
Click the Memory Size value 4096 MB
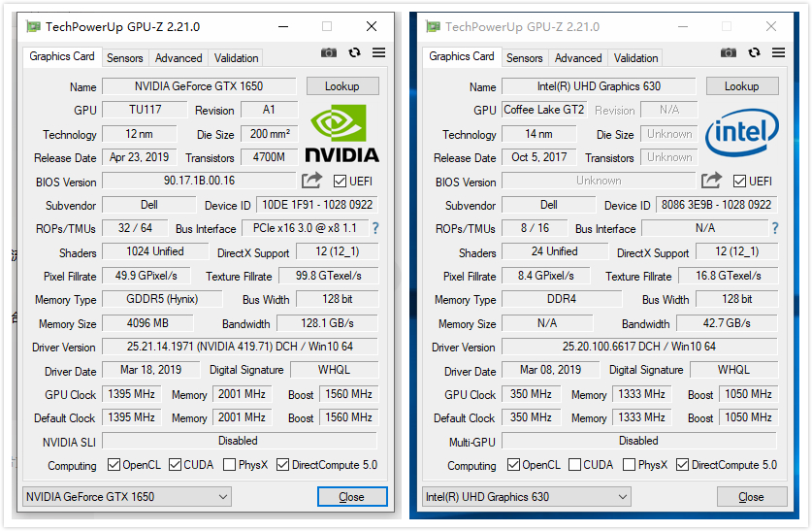pyautogui.click(x=147, y=323)
